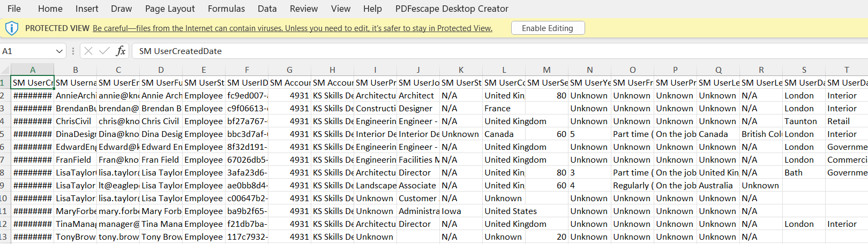Click cell 'Retail' in row 4
The image size is (868, 244).
[847, 121]
